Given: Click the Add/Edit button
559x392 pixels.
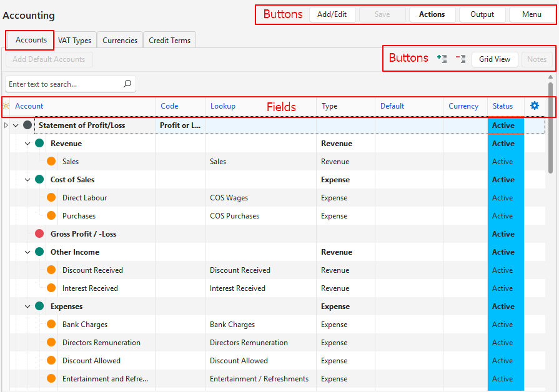Looking at the screenshot, I should (x=332, y=14).
